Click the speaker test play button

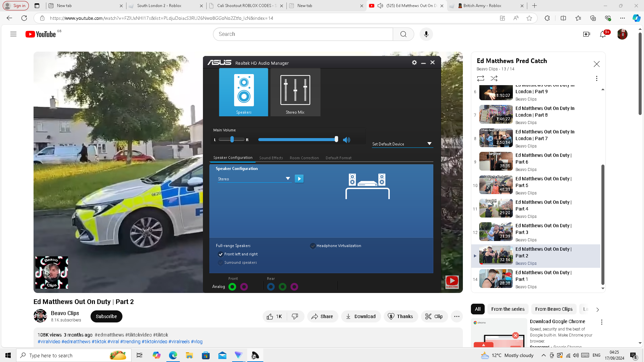(299, 179)
